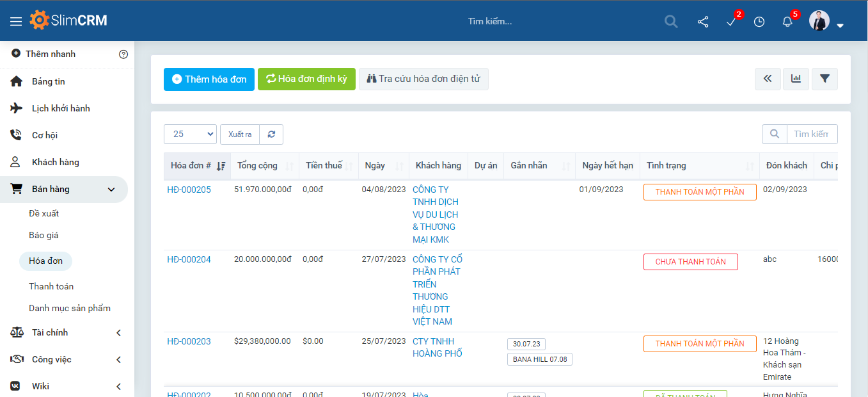Viewport: 868px width, 397px height.
Task: Open the hamburger menu icon
Action: [x=16, y=21]
